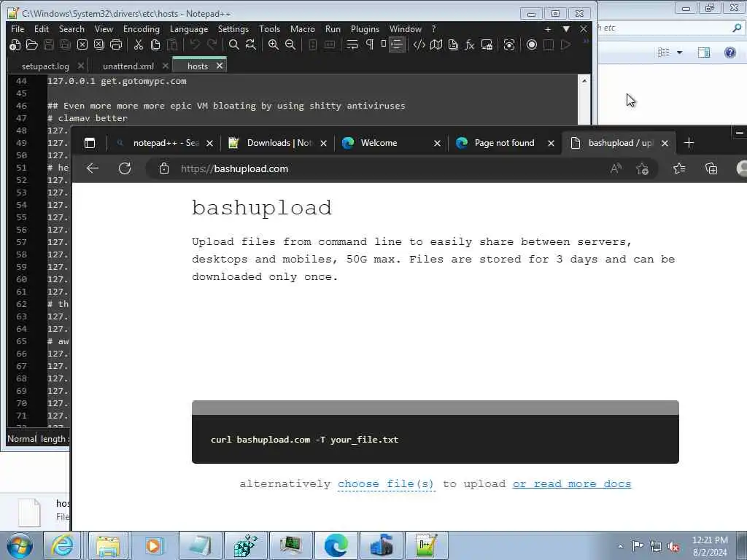747x560 pixels.
Task: Click the bashupload page heading
Action: [x=262, y=208]
